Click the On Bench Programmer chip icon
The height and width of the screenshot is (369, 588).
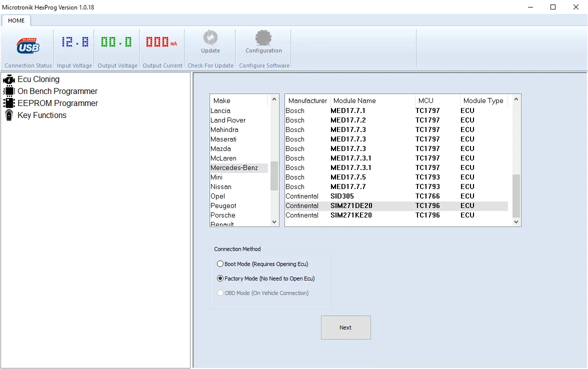(8, 91)
